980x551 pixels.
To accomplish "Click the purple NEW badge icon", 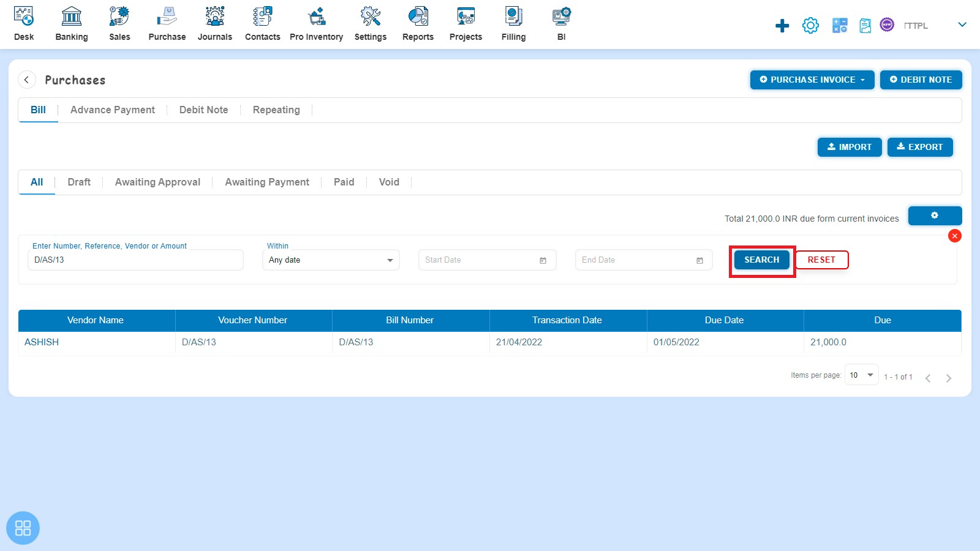I will click(x=887, y=24).
